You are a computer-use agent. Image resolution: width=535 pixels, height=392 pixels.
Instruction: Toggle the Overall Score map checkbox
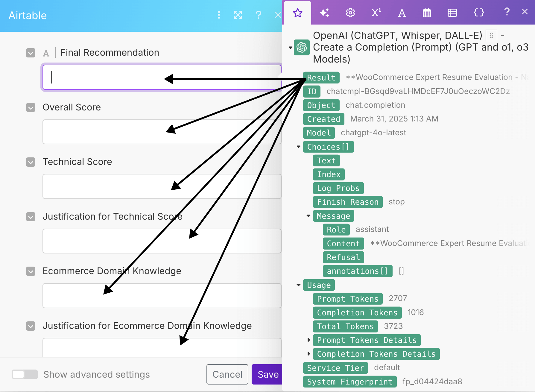tap(31, 107)
